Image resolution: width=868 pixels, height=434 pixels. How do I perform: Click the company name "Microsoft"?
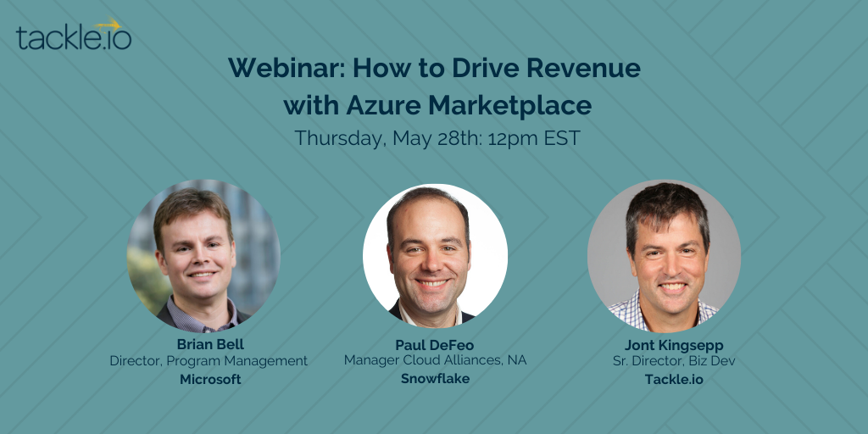pos(210,379)
